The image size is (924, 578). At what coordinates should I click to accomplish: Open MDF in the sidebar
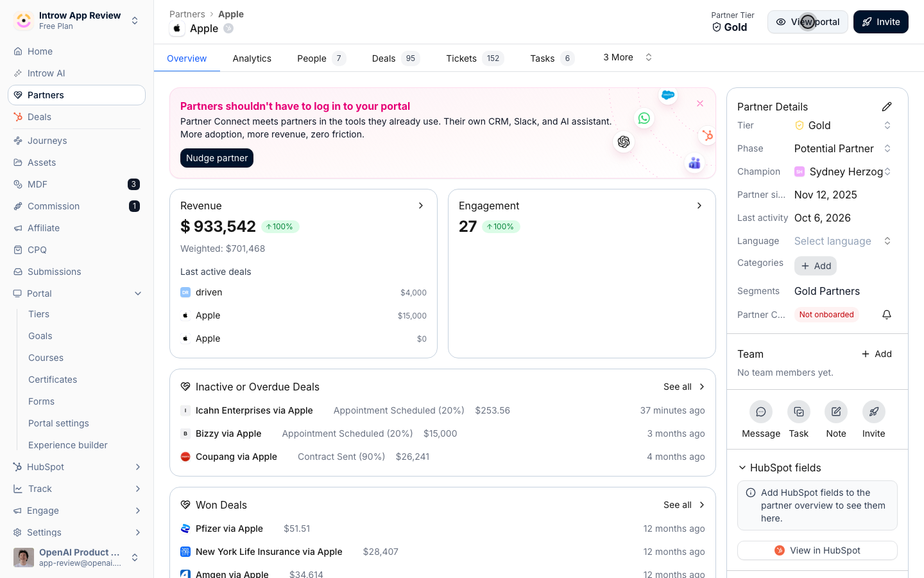coord(76,184)
